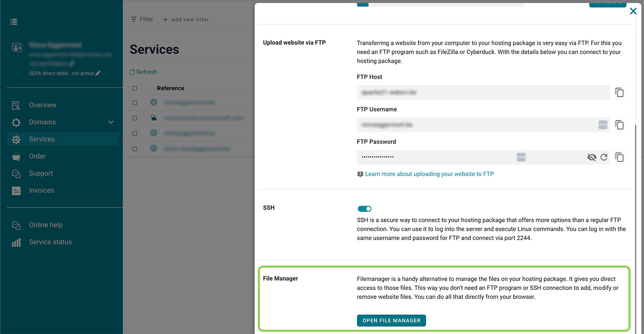Close the side panel with X
This screenshot has height=334, width=644.
click(633, 12)
